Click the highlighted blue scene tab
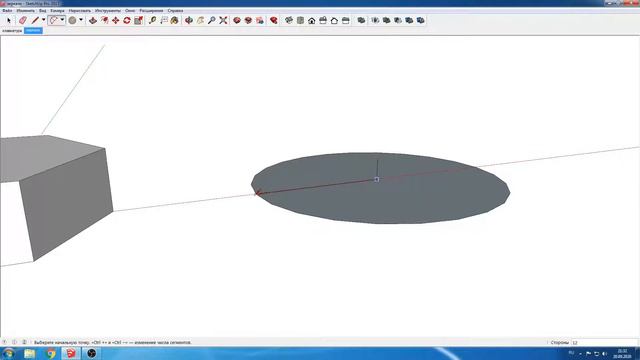Image resolution: width=640 pixels, height=360 pixels. pyautogui.click(x=33, y=31)
